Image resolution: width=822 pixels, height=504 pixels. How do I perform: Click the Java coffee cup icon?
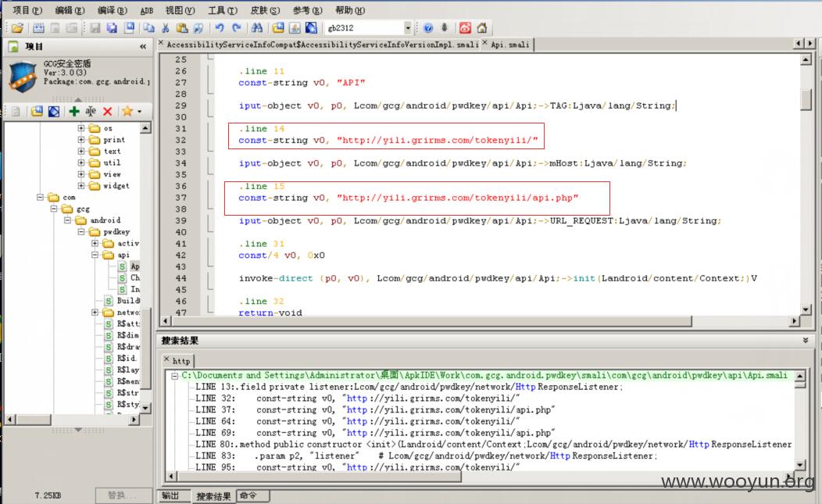click(295, 28)
